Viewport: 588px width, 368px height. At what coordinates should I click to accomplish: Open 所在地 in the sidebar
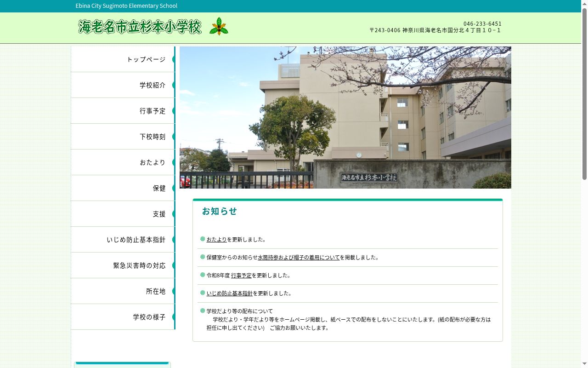pos(123,291)
